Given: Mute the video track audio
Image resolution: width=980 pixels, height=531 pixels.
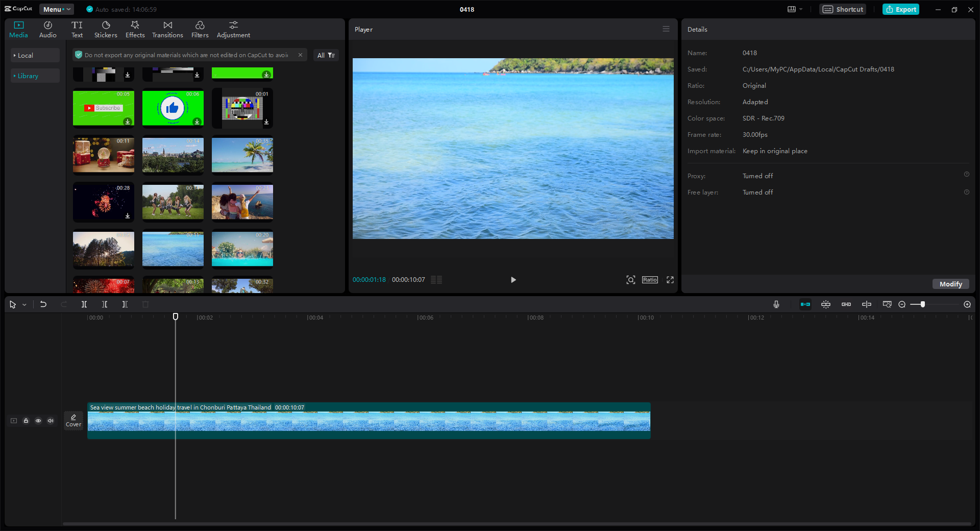Looking at the screenshot, I should point(51,421).
